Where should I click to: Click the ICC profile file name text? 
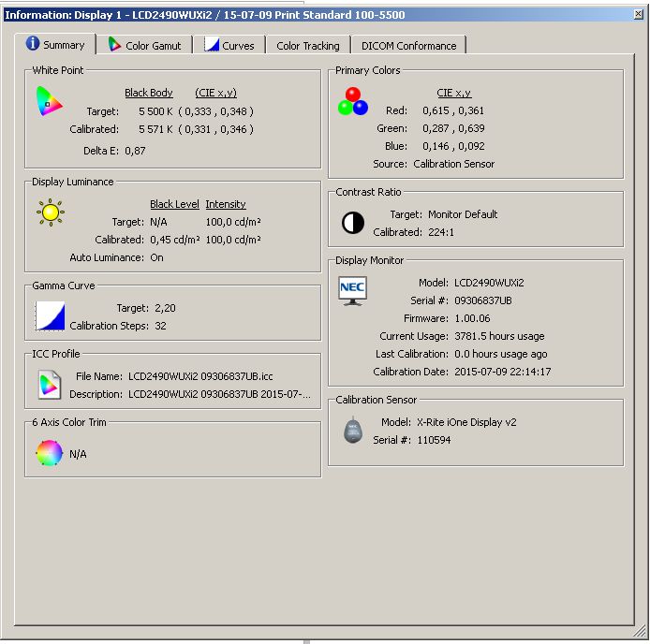200,376
